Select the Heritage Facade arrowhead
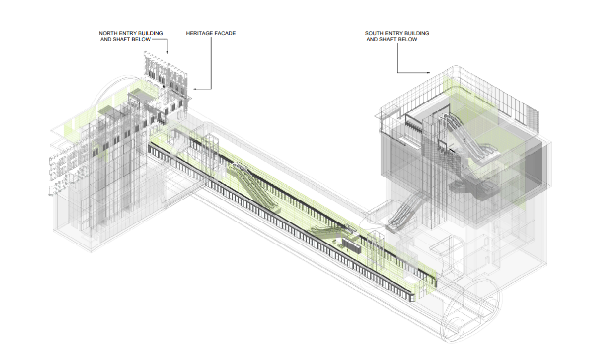The height and width of the screenshot is (364, 597). point(196,89)
